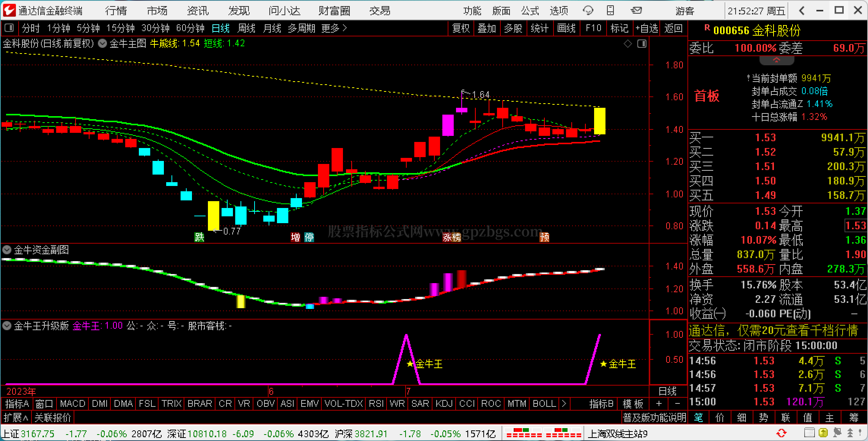Open the 交易 menu

(x=380, y=11)
